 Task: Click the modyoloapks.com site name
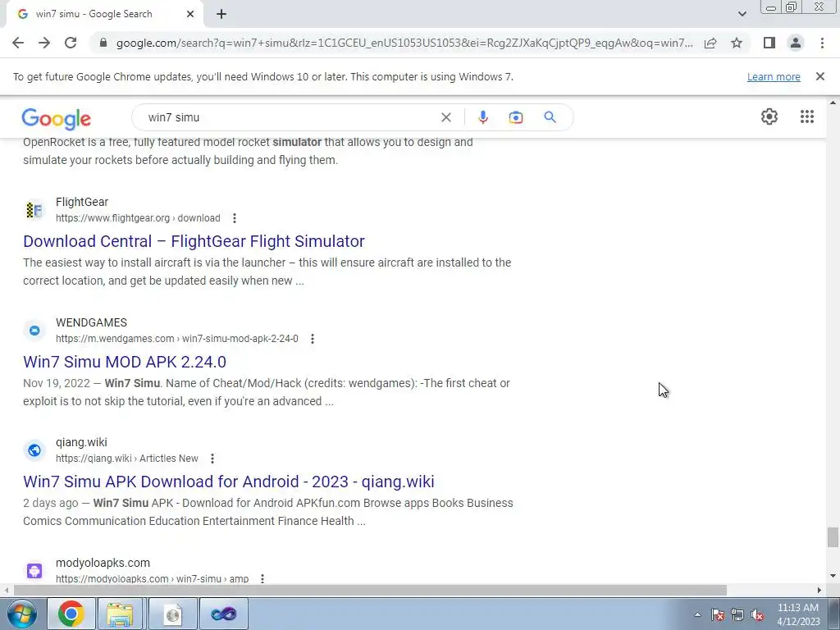coord(103,563)
